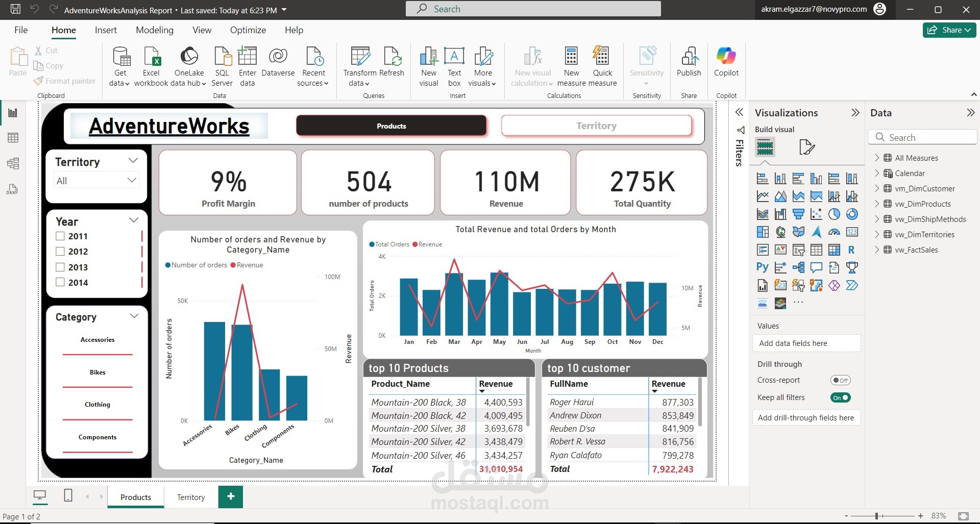Viewport: 980px width, 524px height.
Task: Check the 2012 year checkbox
Action: [60, 252]
